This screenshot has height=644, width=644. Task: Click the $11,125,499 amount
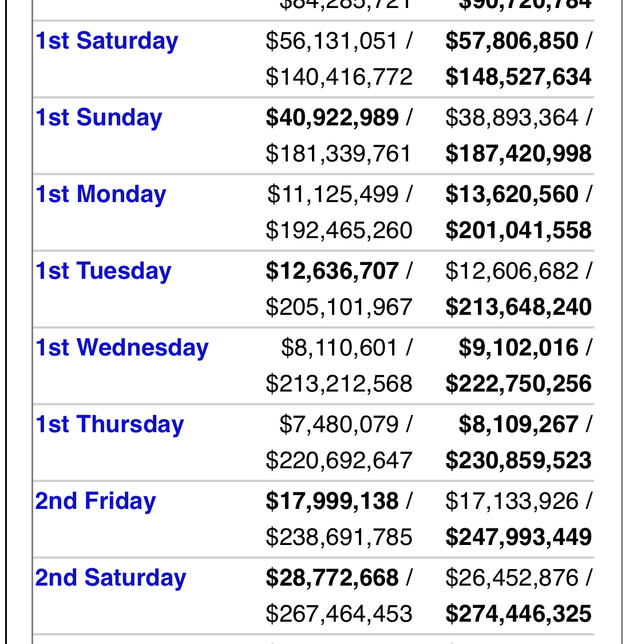click(333, 195)
